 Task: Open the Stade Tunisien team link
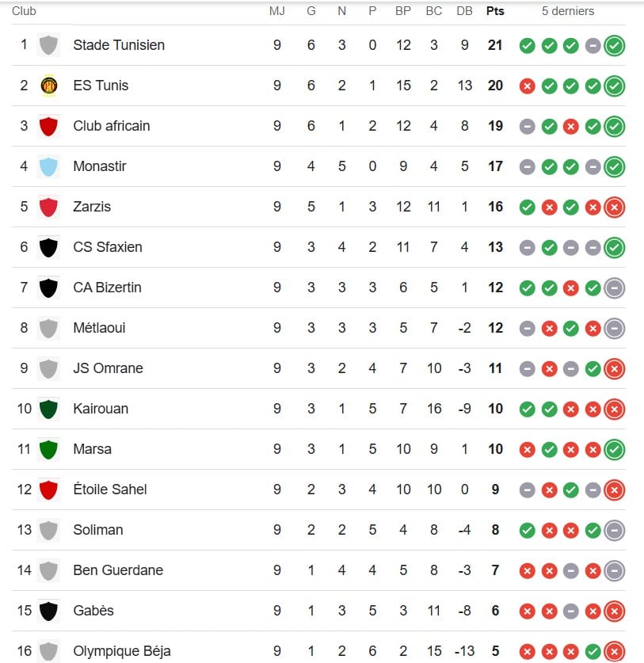(x=119, y=45)
